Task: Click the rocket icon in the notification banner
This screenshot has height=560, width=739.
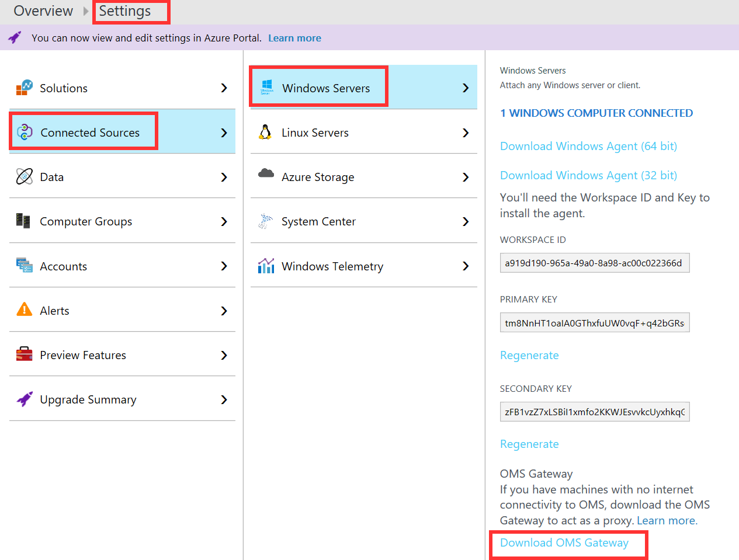Action: tap(15, 38)
